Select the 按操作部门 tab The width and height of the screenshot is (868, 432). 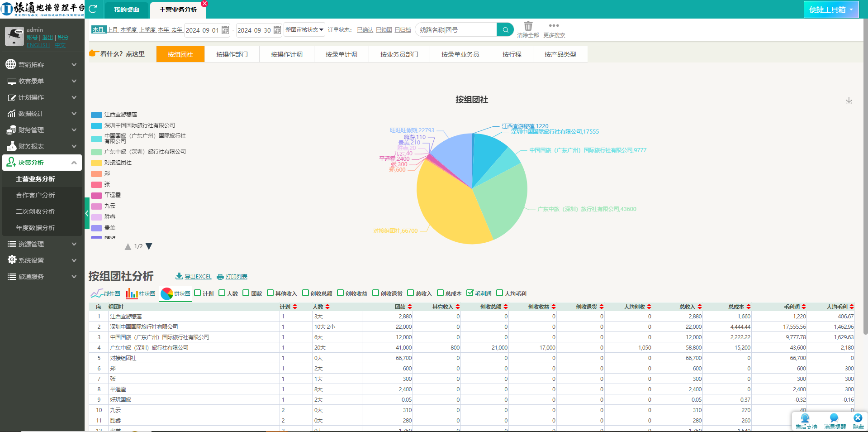point(232,54)
